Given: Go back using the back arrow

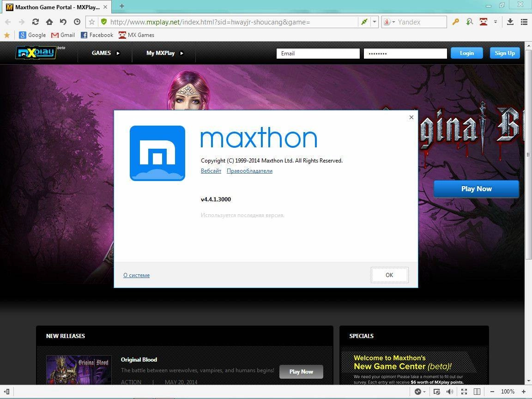Looking at the screenshot, I should coord(8,22).
